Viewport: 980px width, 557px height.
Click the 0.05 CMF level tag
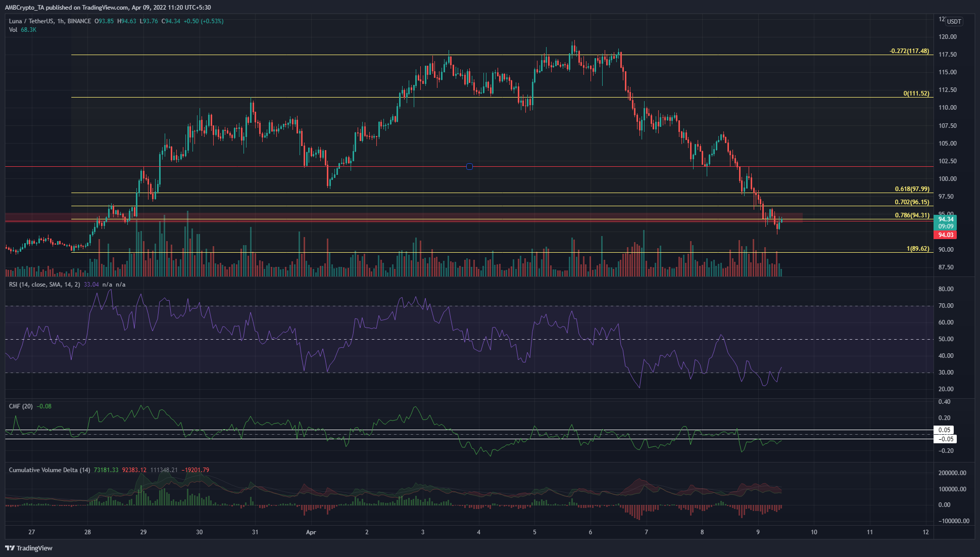[x=944, y=430]
